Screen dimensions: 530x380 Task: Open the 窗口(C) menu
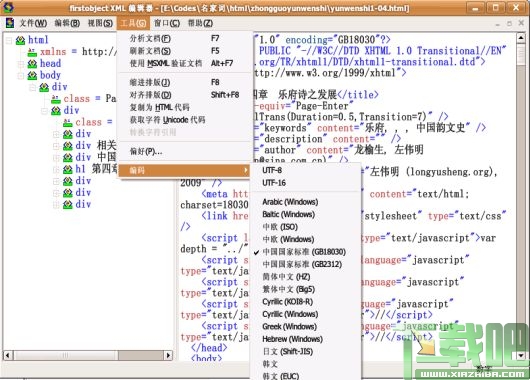point(167,23)
